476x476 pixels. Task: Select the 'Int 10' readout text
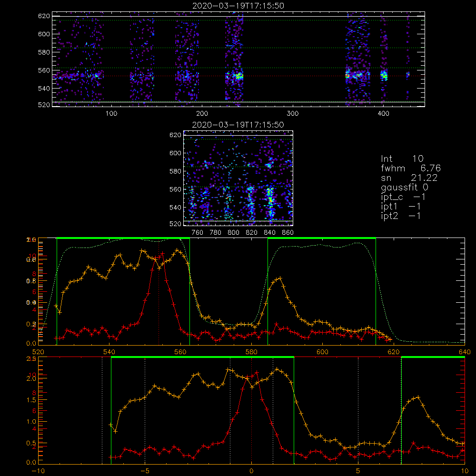[402, 159]
